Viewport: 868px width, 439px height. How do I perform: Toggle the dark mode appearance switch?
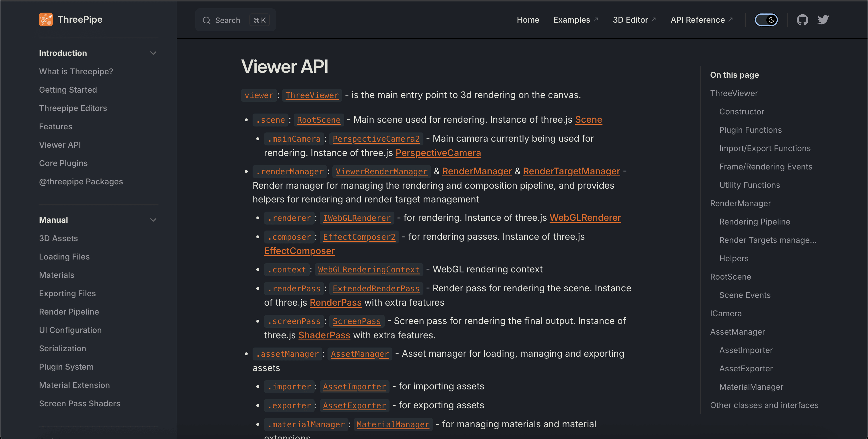tap(766, 20)
